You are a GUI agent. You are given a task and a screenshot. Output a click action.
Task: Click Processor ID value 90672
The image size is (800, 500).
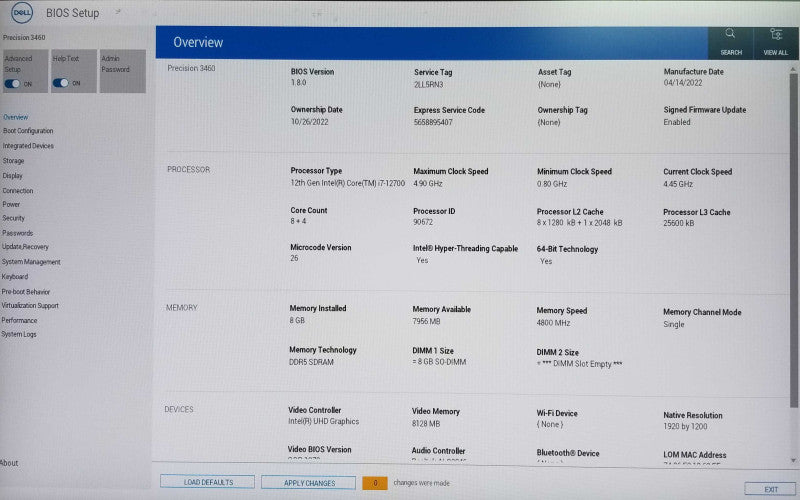423,222
